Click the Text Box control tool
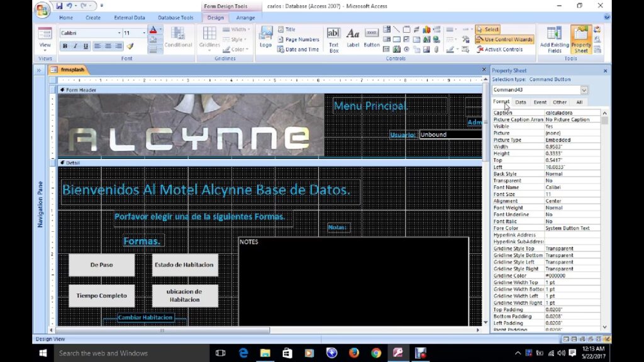 333,38
